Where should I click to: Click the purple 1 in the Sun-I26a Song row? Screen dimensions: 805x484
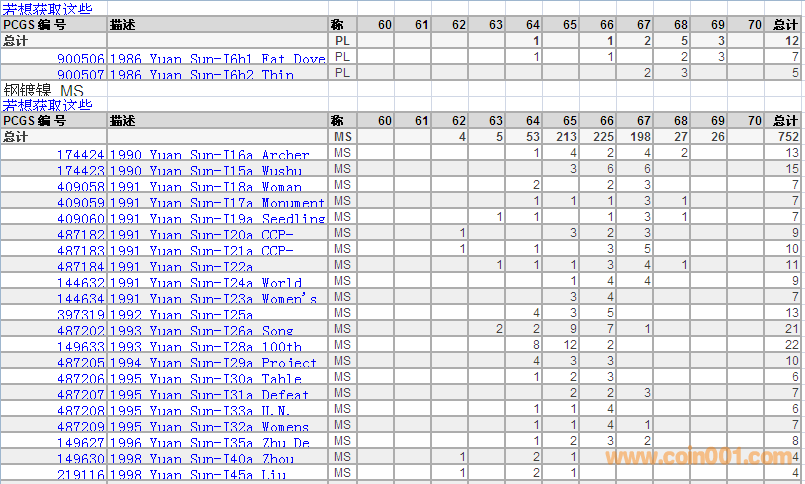tap(647, 330)
